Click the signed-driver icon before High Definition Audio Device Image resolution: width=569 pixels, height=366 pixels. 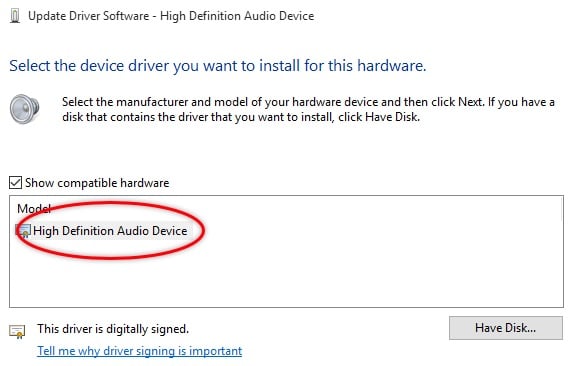[x=23, y=231]
